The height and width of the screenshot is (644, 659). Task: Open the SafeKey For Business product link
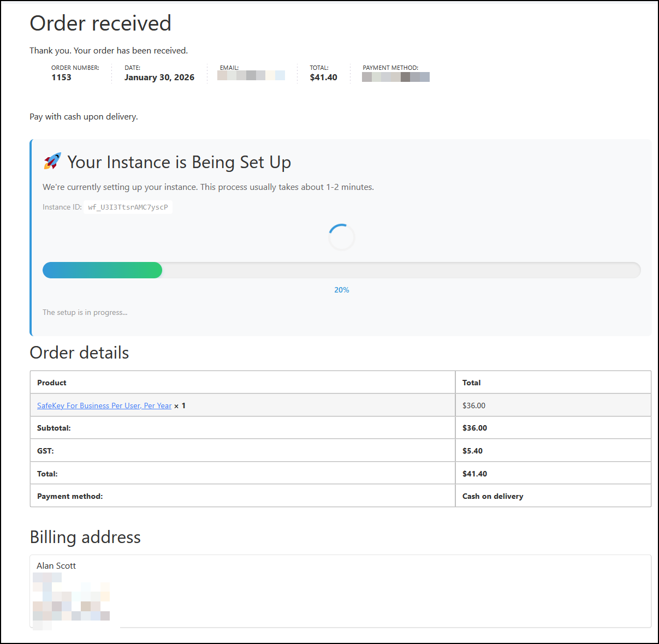click(x=104, y=406)
